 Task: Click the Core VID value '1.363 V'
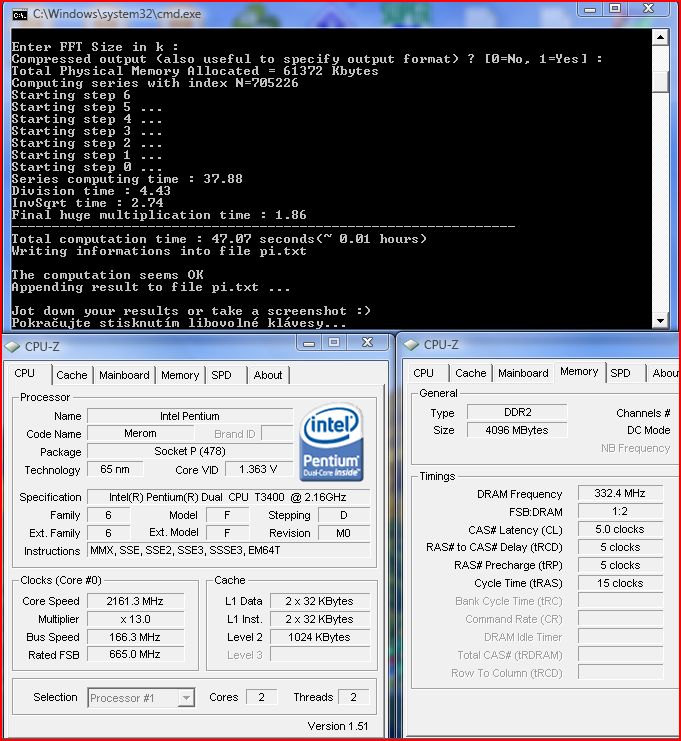259,469
